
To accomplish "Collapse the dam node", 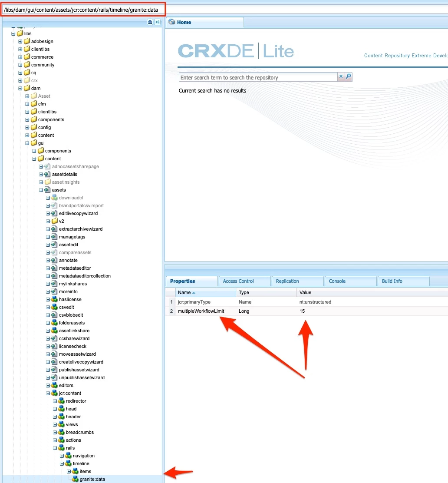I will [20, 89].
